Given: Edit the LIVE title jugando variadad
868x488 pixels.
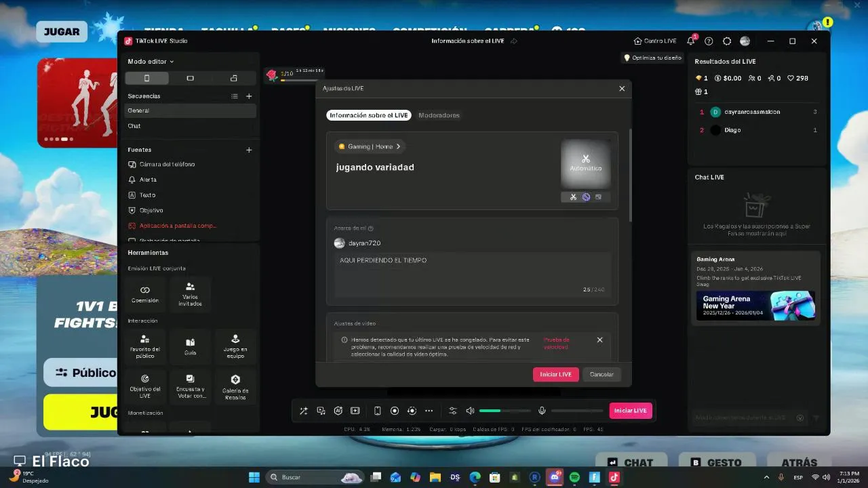Looking at the screenshot, I should [x=375, y=167].
